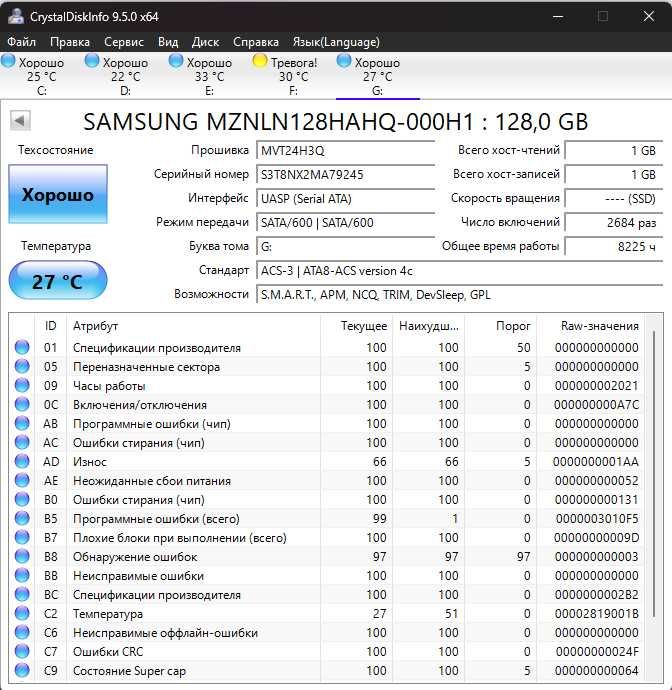Click the status icon of attribute C6
Screen dimensions: 672x690
[22, 632]
